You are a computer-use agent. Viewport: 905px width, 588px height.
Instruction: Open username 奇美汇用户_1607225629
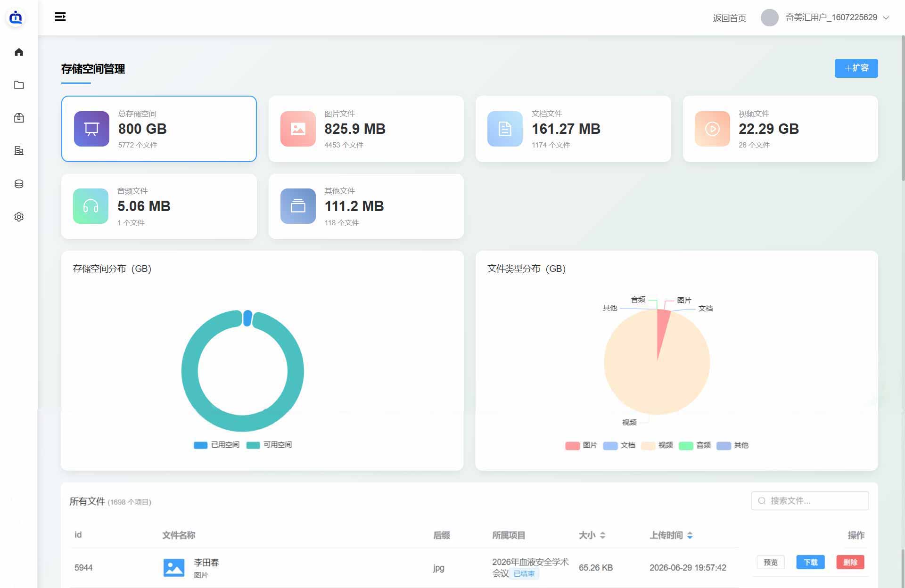(x=831, y=17)
